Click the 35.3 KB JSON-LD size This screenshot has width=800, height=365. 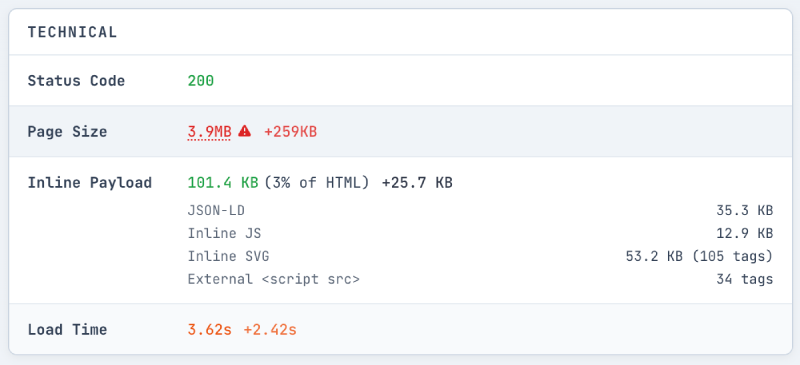pyautogui.click(x=744, y=210)
